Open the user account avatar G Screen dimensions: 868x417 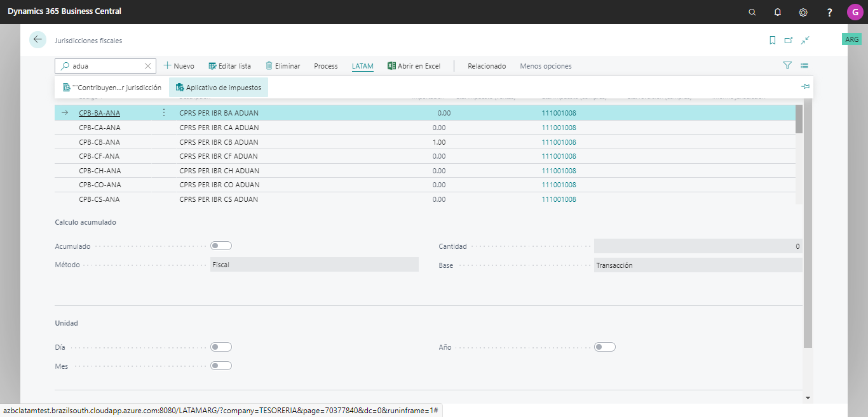coord(855,12)
